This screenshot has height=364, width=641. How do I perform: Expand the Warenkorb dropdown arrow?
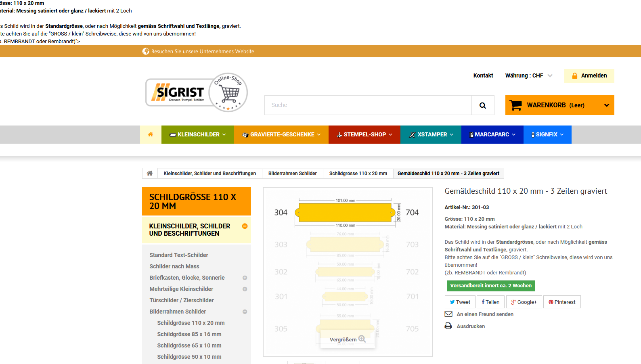606,105
